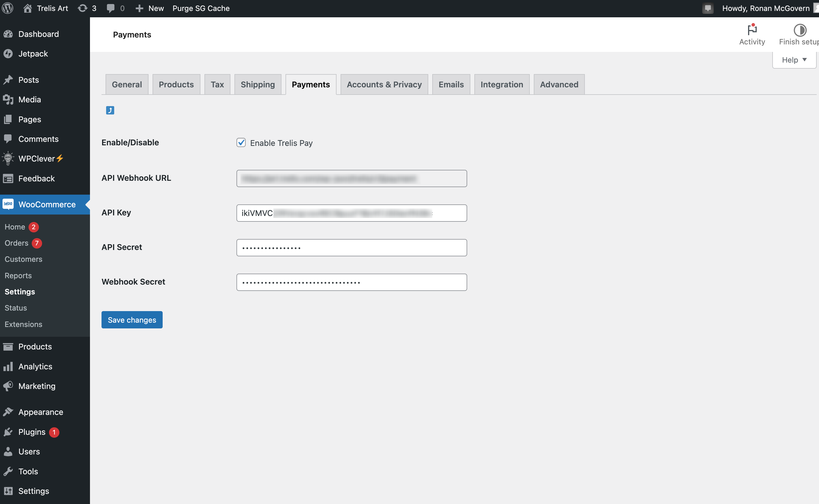
Task: Open WooCommerce Orders submenu link
Action: coord(16,243)
